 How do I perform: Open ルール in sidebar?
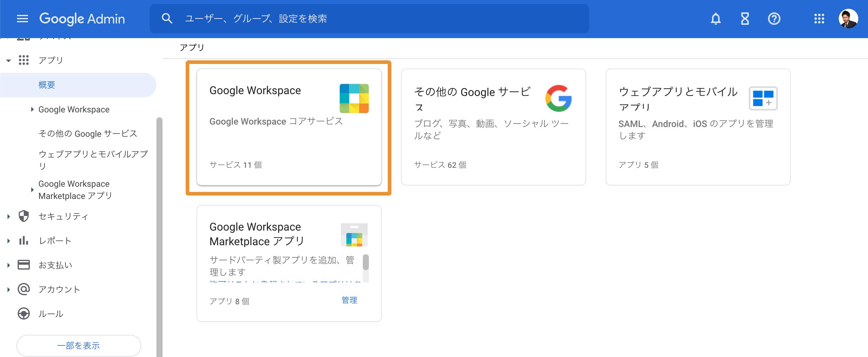pyautogui.click(x=51, y=313)
